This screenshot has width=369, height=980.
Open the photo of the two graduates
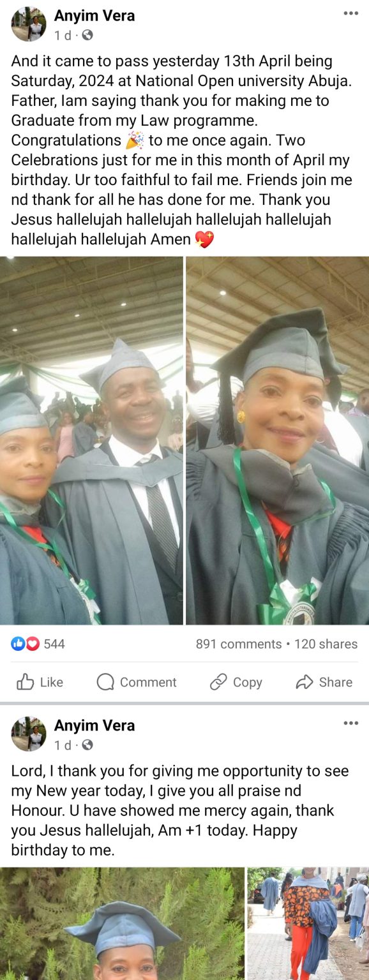tap(91, 440)
